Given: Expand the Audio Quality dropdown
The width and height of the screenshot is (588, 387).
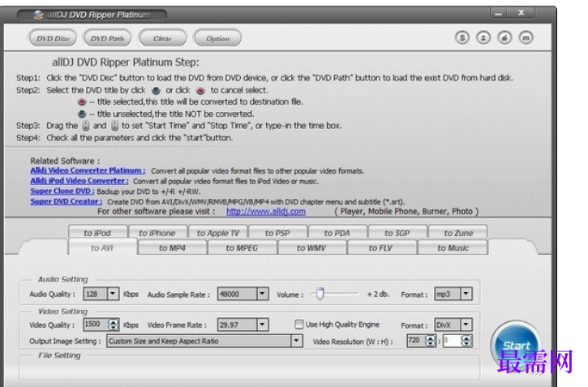Looking at the screenshot, I should point(113,294).
